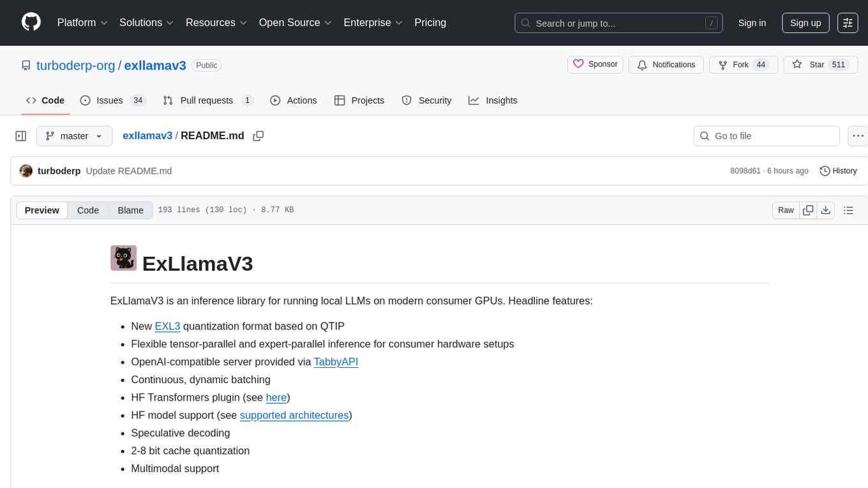Expand the Open Source menu
The image size is (868, 488).
[x=295, y=22]
